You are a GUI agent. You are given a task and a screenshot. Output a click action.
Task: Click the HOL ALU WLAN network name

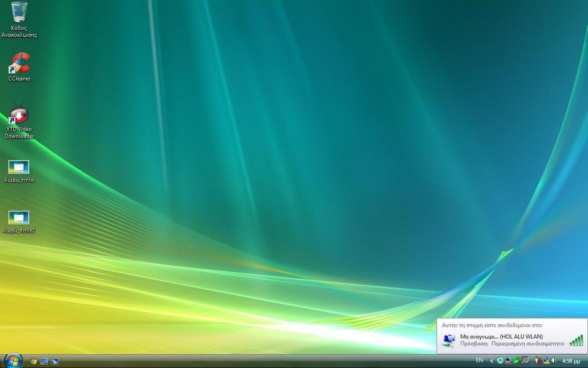[x=521, y=337]
